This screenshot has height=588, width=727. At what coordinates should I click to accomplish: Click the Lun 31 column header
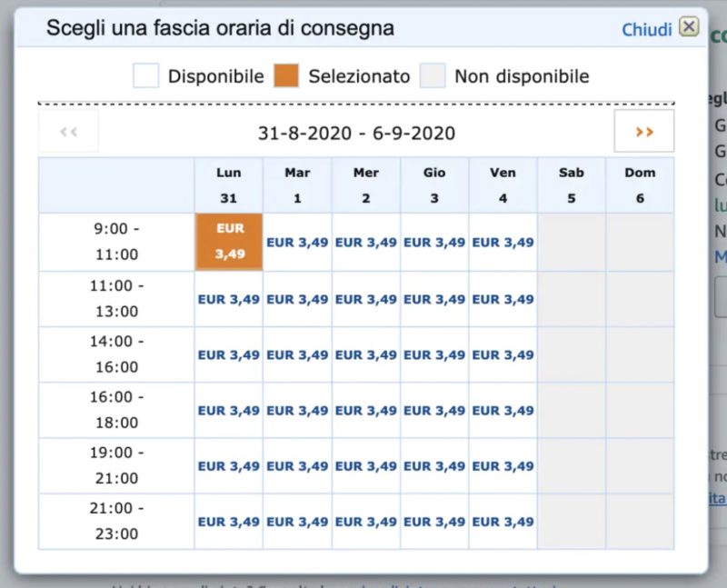229,185
